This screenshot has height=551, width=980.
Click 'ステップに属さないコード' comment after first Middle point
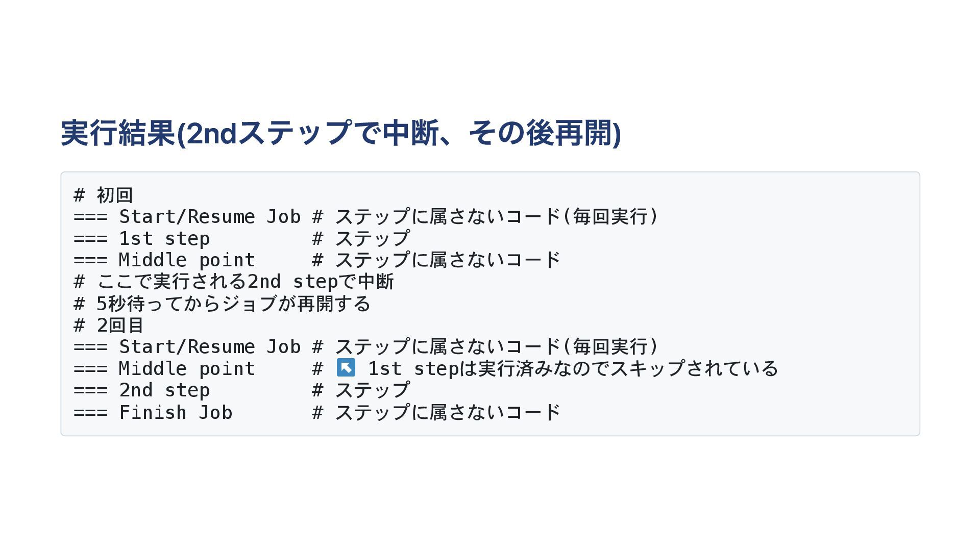coord(447,260)
